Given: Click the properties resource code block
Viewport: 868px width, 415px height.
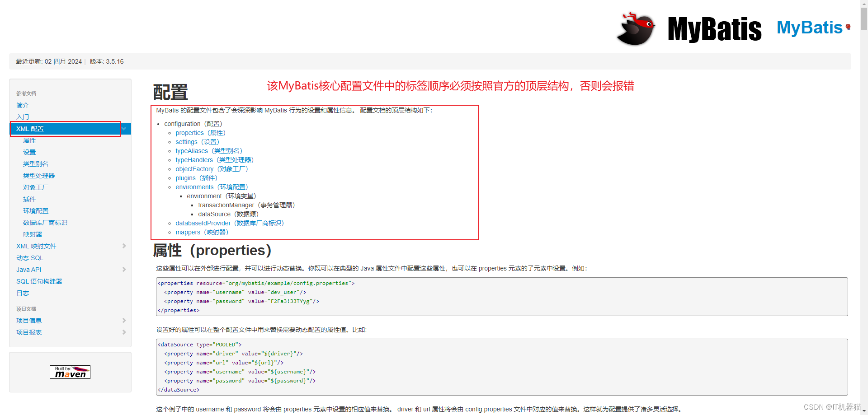Looking at the screenshot, I should (502, 297).
